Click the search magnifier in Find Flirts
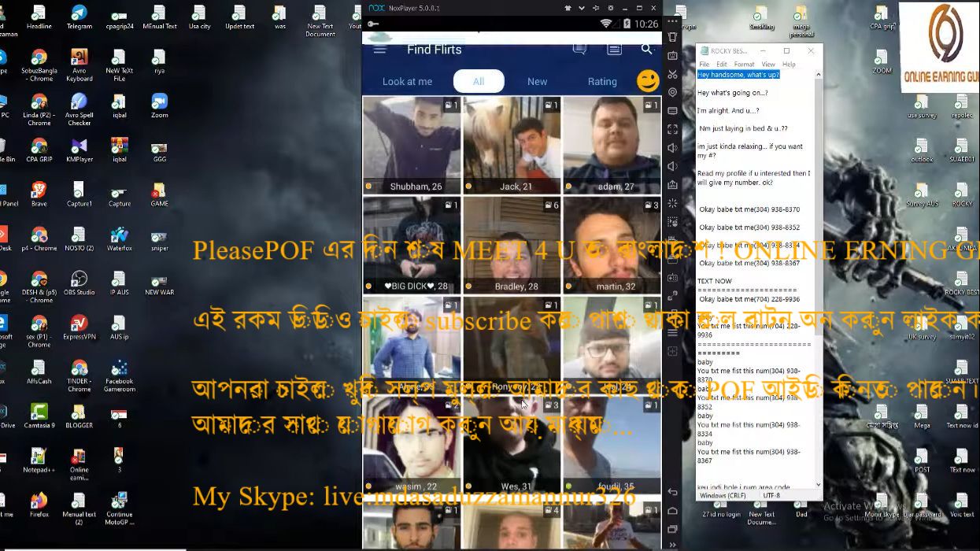 coord(647,49)
